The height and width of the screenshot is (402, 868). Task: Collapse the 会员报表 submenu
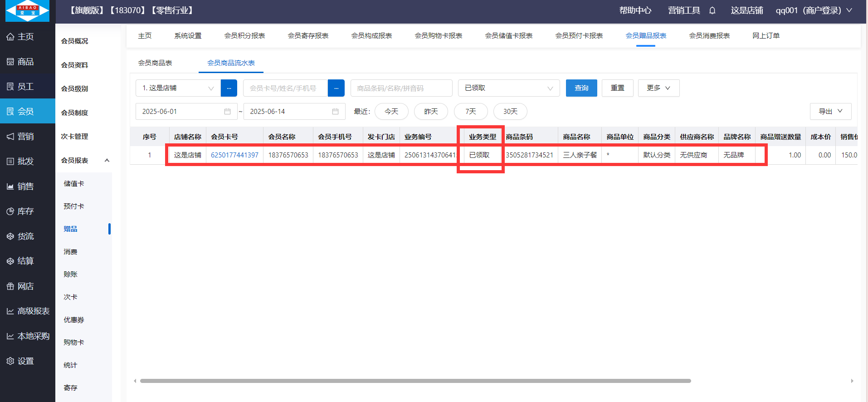coord(107,160)
